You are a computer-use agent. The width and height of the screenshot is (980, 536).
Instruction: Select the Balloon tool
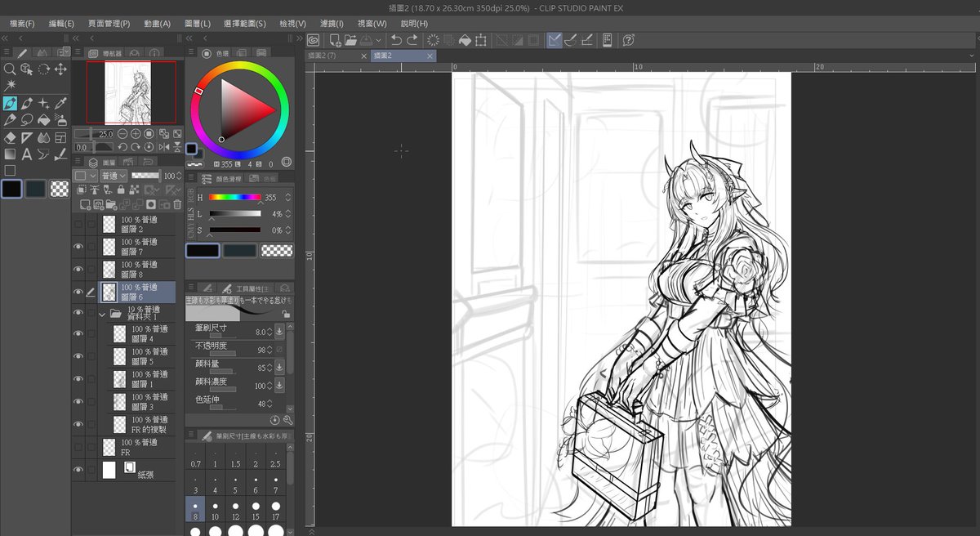[x=43, y=154]
